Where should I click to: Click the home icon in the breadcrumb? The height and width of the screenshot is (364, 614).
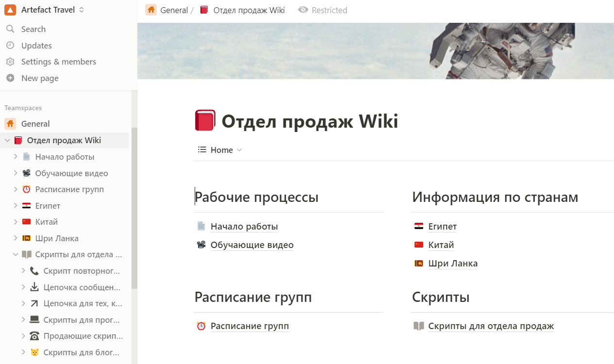pos(151,10)
